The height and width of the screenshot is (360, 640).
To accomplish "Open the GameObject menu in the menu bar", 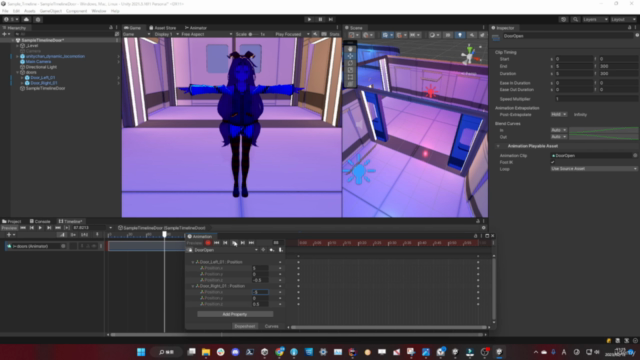I will tap(51, 11).
